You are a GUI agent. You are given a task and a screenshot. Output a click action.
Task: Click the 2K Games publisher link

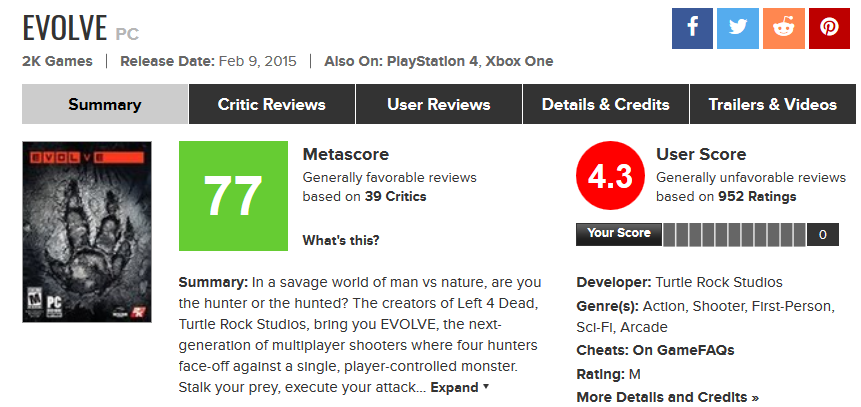(x=57, y=61)
